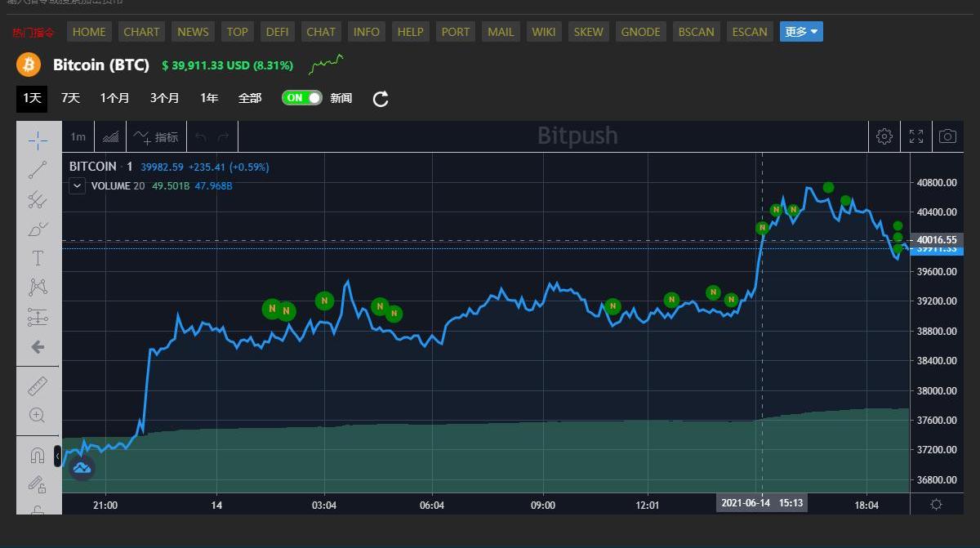Choose the text annotation tool
This screenshot has height=548, width=980.
(38, 258)
